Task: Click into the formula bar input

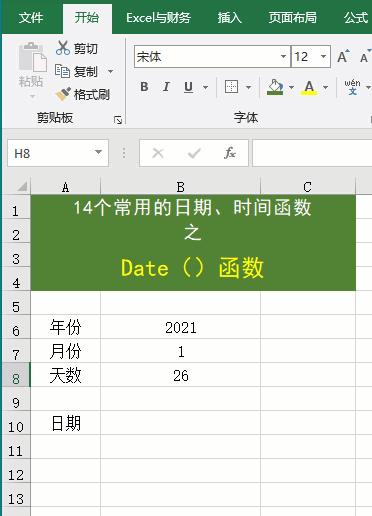Action: 312,153
